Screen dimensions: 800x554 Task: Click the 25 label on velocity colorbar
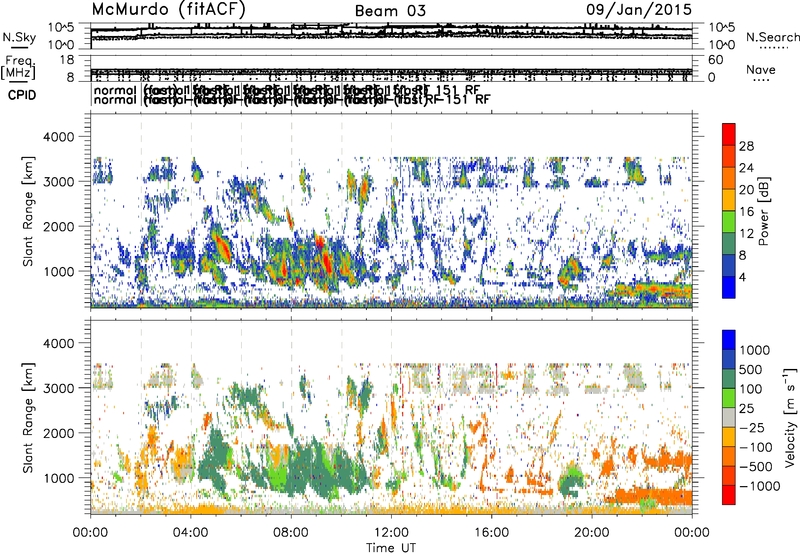point(747,409)
